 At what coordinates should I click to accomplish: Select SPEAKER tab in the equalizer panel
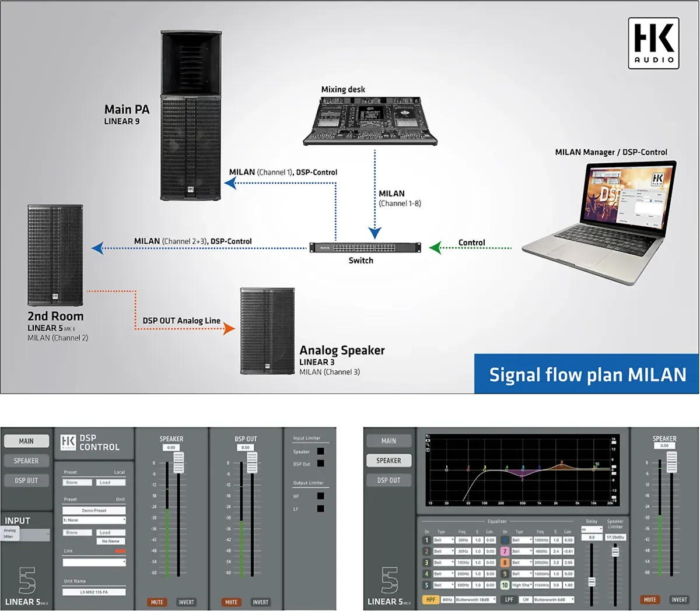click(x=388, y=461)
